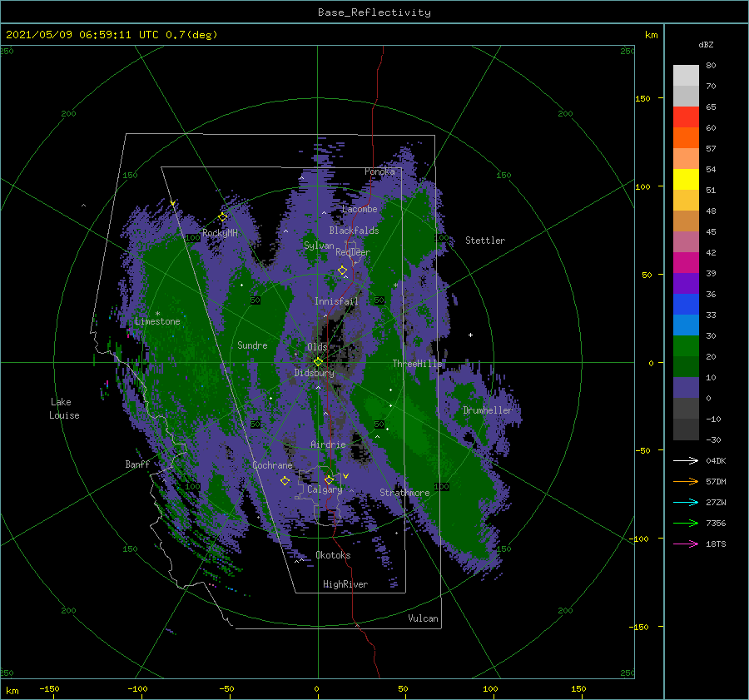Select the red 60-65 dBZ color swatch

tap(686, 117)
